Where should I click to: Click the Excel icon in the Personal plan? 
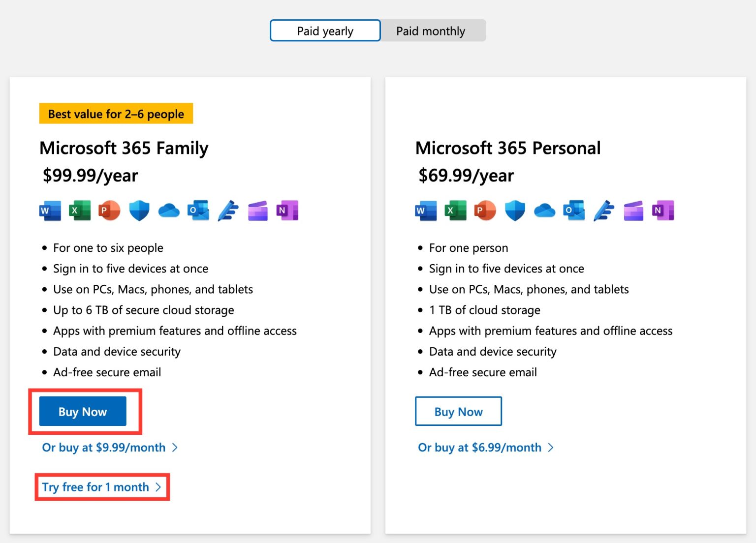click(x=456, y=210)
